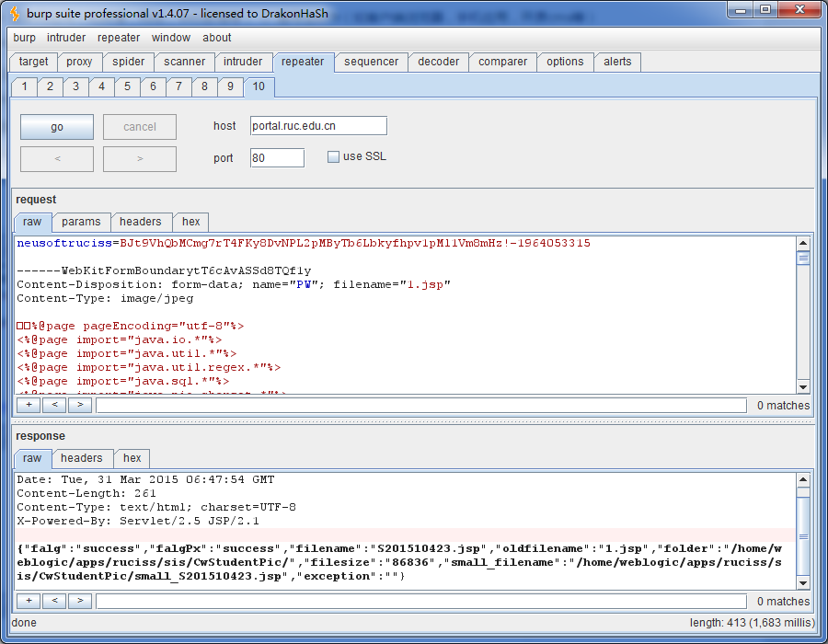Select the request raw tab

tap(32, 223)
